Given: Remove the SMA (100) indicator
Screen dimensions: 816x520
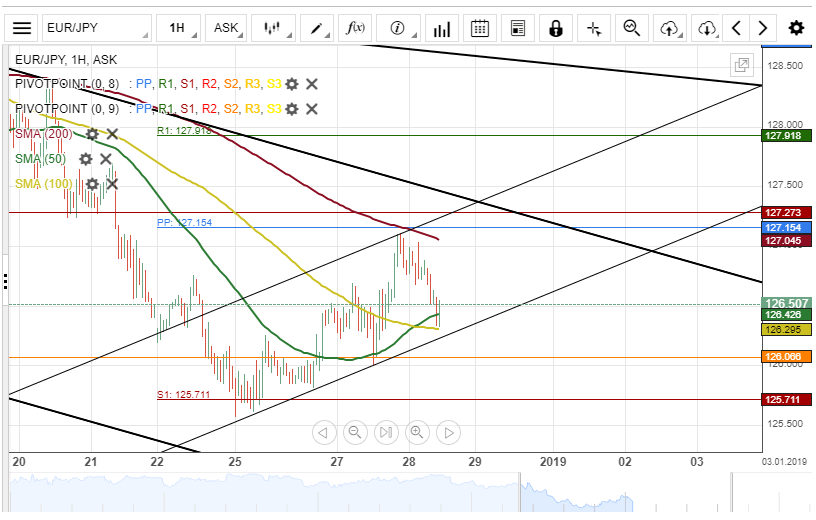Looking at the screenshot, I should (112, 184).
